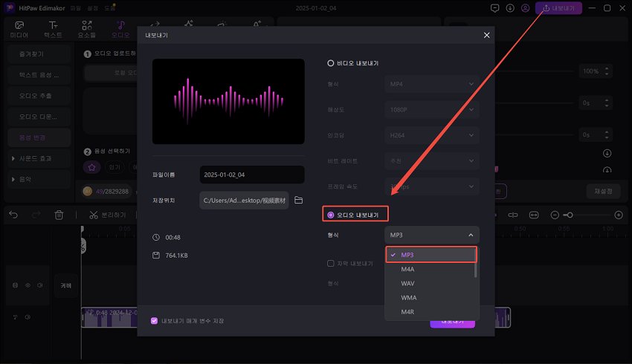The width and height of the screenshot is (632, 364).
Task: Click the zoom-out minus icon on timeline
Action: 555,215
